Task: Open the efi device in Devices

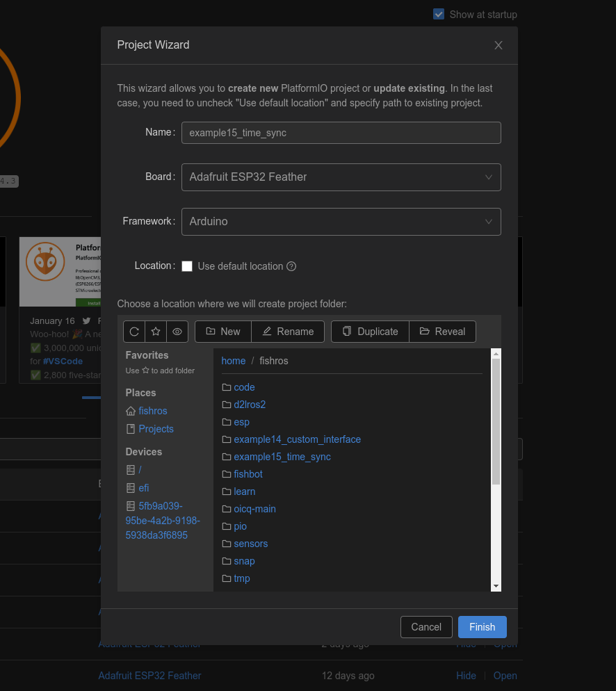Action: click(x=143, y=488)
